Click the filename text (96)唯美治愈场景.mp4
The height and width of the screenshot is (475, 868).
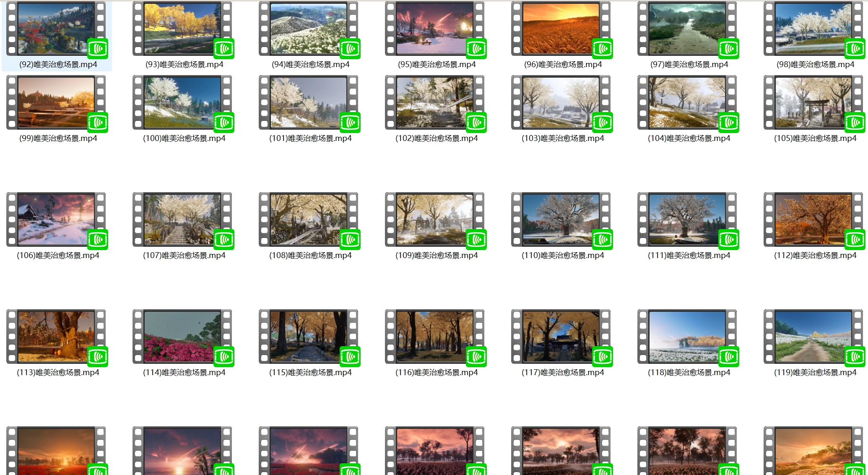click(563, 65)
